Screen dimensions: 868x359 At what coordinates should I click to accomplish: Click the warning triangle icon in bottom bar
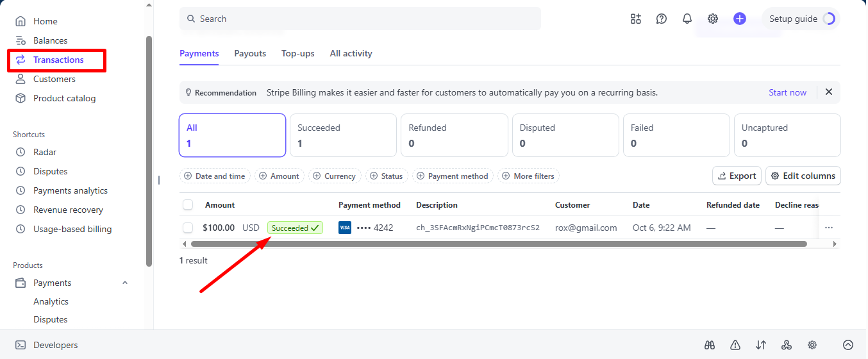click(735, 345)
